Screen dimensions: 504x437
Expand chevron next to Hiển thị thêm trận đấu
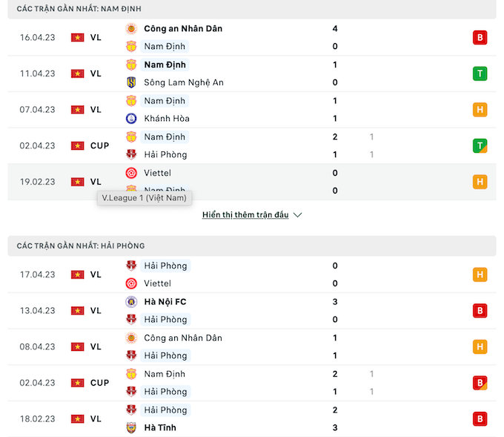tap(298, 215)
